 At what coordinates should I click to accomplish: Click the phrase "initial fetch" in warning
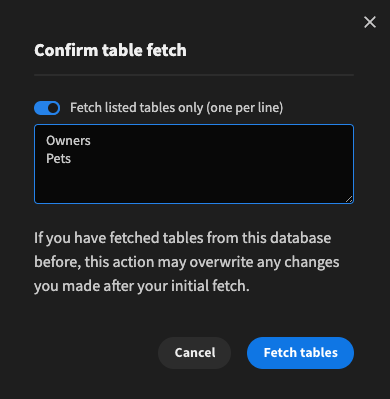[x=209, y=286]
